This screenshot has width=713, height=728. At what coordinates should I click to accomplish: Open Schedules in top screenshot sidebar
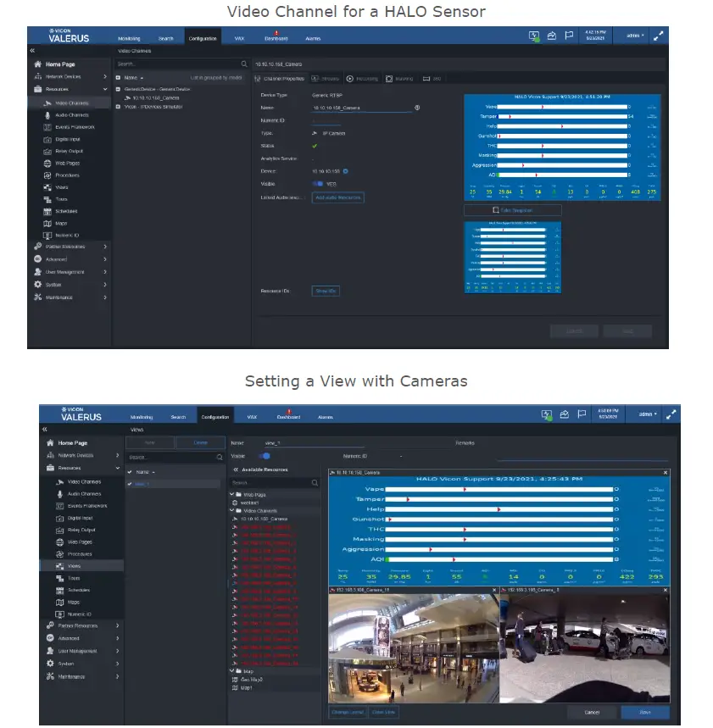66,211
